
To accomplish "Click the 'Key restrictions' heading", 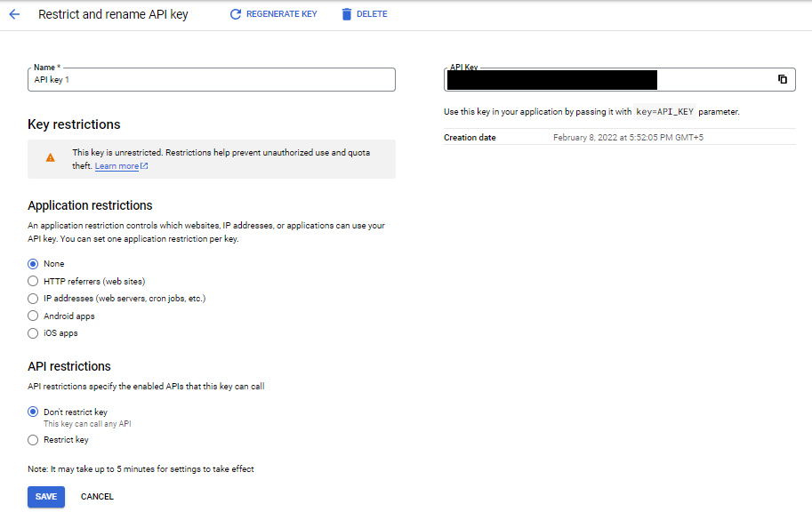I will (x=74, y=124).
